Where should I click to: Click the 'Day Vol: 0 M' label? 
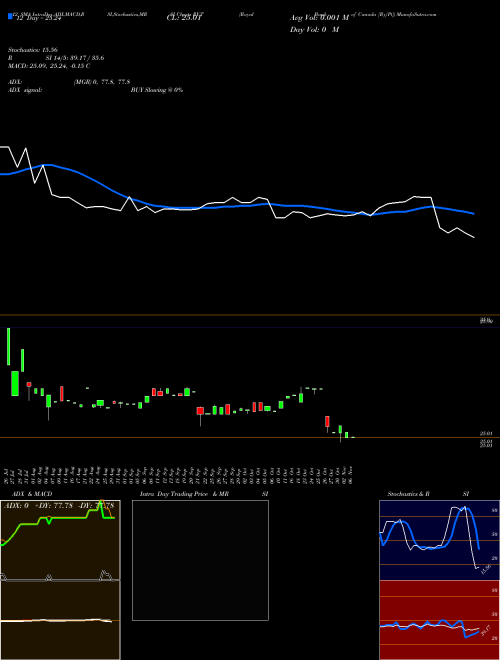[314, 30]
